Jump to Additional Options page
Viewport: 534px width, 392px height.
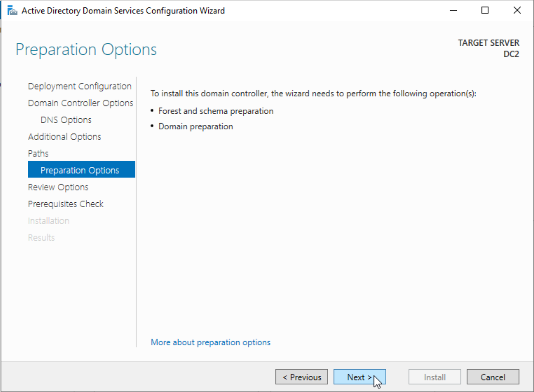tap(65, 137)
